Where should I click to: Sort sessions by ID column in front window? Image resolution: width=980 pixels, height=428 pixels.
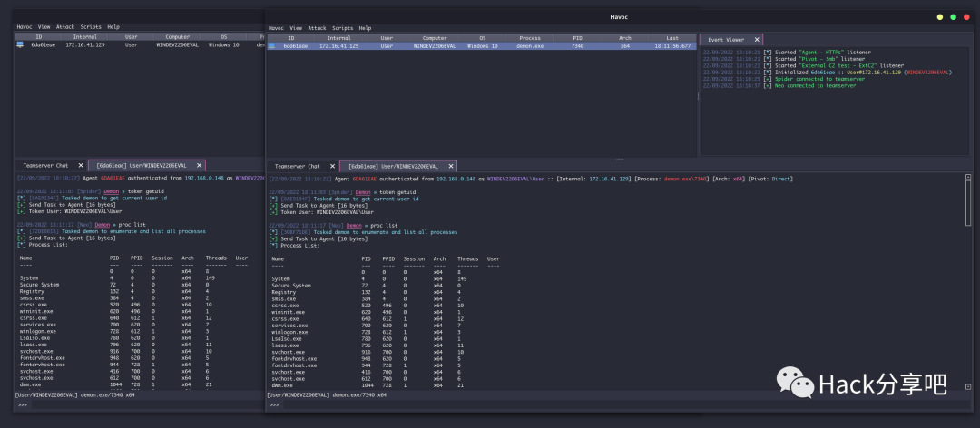(x=290, y=39)
